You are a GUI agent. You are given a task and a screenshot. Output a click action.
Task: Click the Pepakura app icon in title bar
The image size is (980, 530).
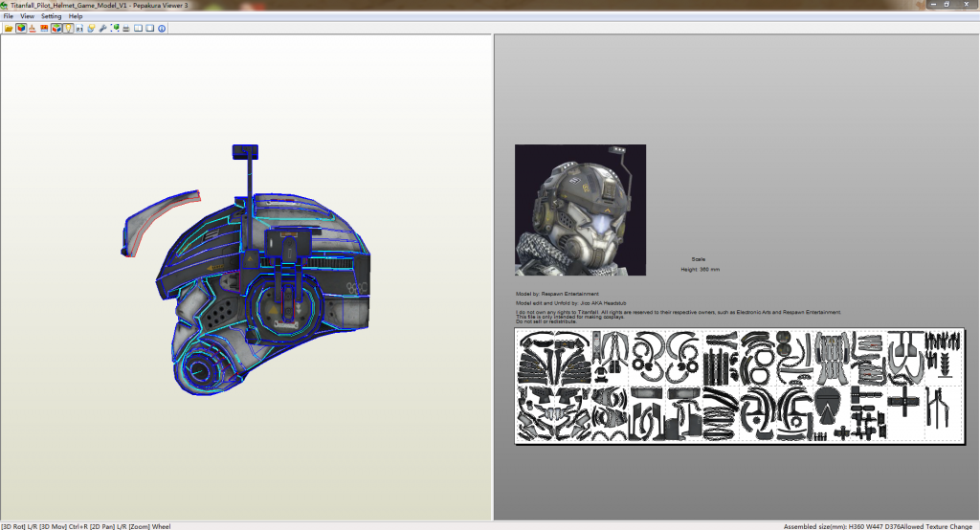click(x=5, y=5)
